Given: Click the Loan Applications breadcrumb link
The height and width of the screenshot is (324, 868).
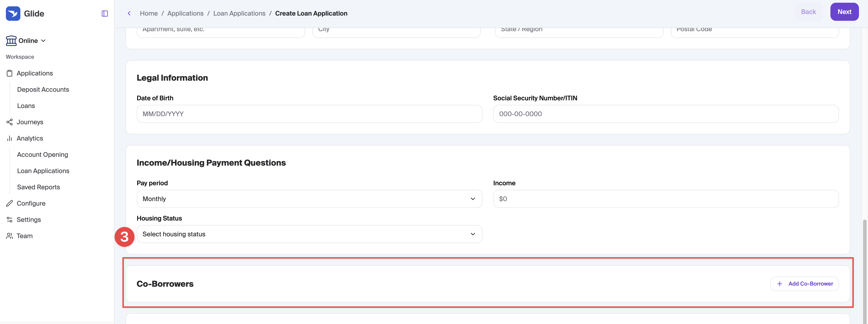Looking at the screenshot, I should (239, 14).
